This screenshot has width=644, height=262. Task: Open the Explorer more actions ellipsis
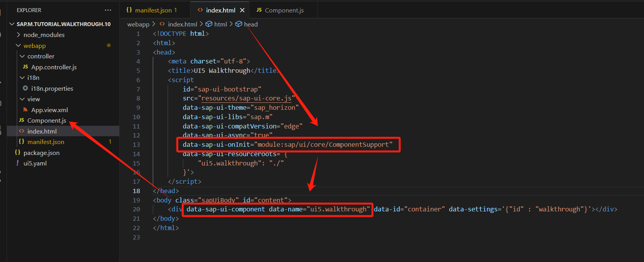click(108, 10)
